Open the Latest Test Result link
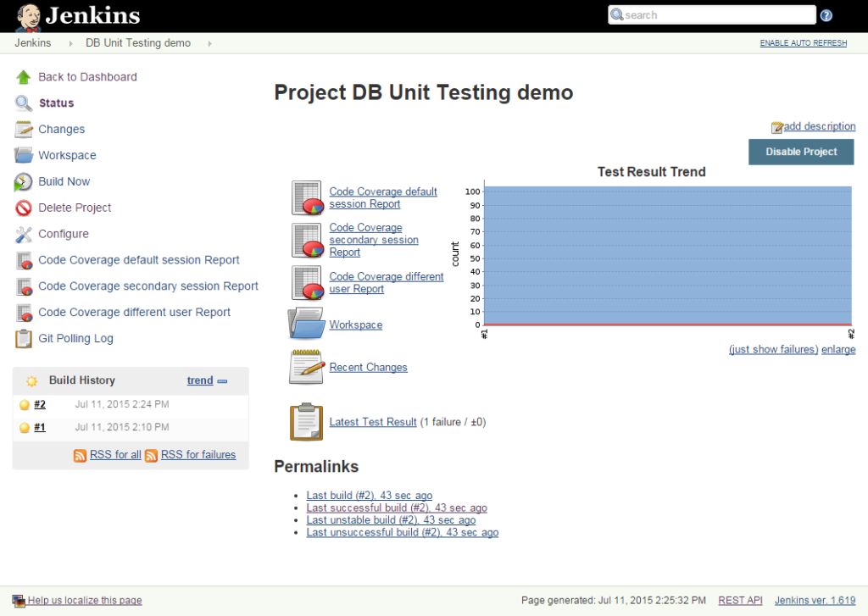 coord(373,422)
